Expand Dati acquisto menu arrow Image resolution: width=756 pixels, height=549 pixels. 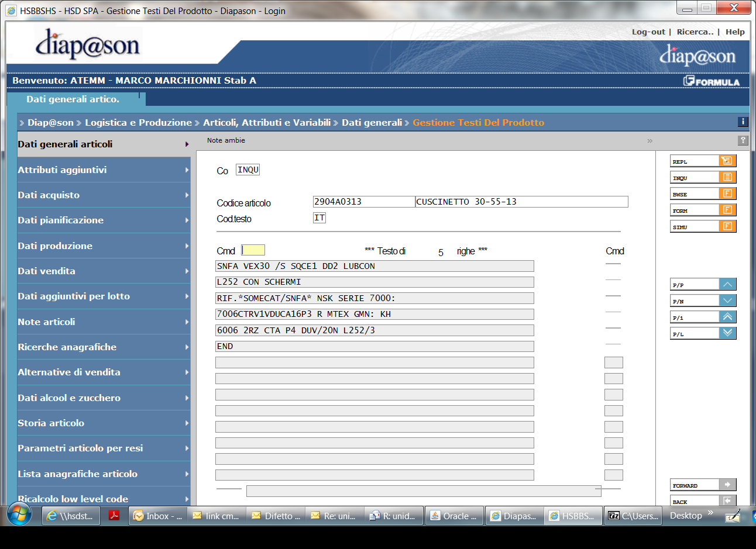(x=187, y=195)
